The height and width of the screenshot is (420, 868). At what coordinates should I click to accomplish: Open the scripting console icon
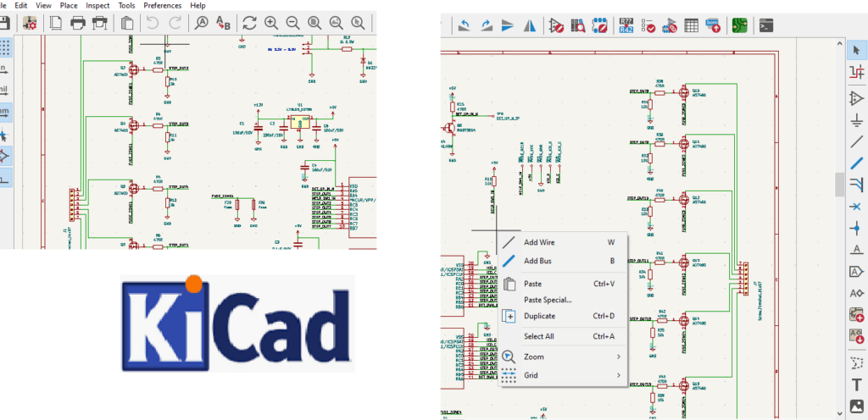coord(766,25)
